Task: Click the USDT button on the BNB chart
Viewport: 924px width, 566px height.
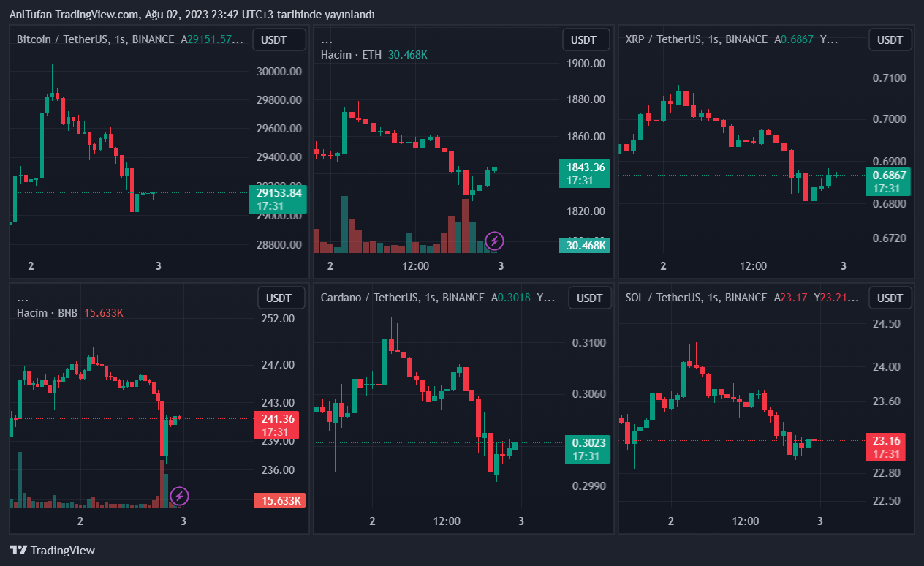Action: pyautogui.click(x=279, y=298)
